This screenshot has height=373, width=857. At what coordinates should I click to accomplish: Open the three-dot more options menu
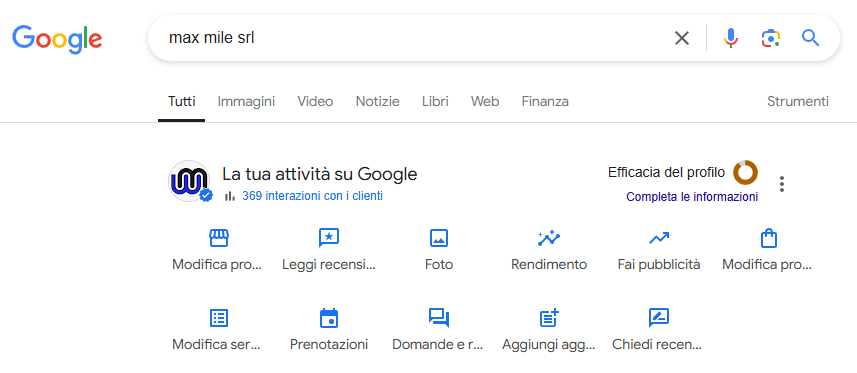coord(782,184)
